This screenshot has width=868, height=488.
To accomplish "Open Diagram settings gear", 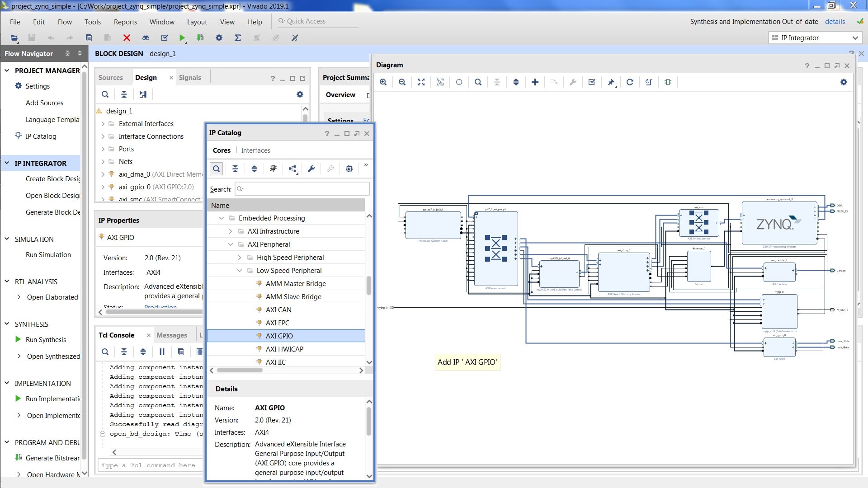I will pyautogui.click(x=844, y=82).
